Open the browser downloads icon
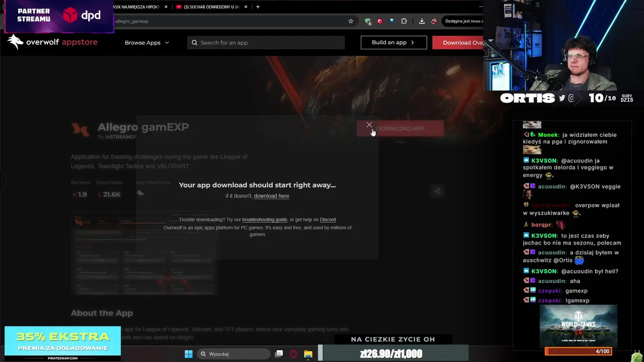644x362 pixels. pyautogui.click(x=422, y=21)
